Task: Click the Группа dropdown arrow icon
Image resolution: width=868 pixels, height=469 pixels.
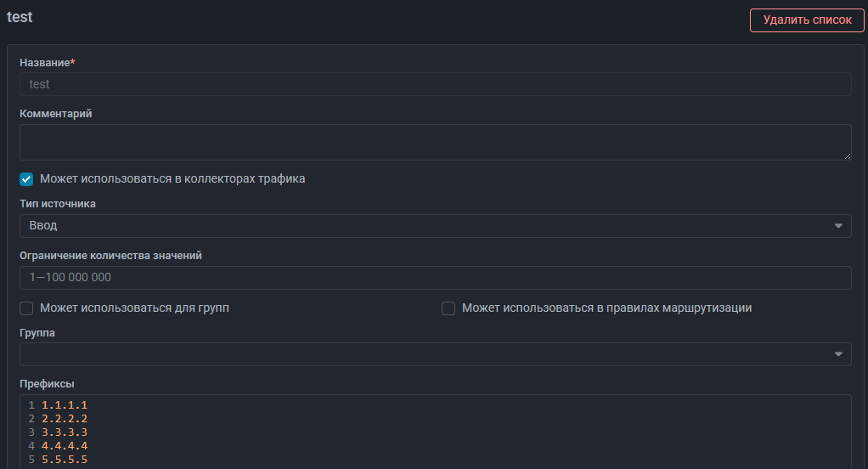Action: click(x=838, y=354)
